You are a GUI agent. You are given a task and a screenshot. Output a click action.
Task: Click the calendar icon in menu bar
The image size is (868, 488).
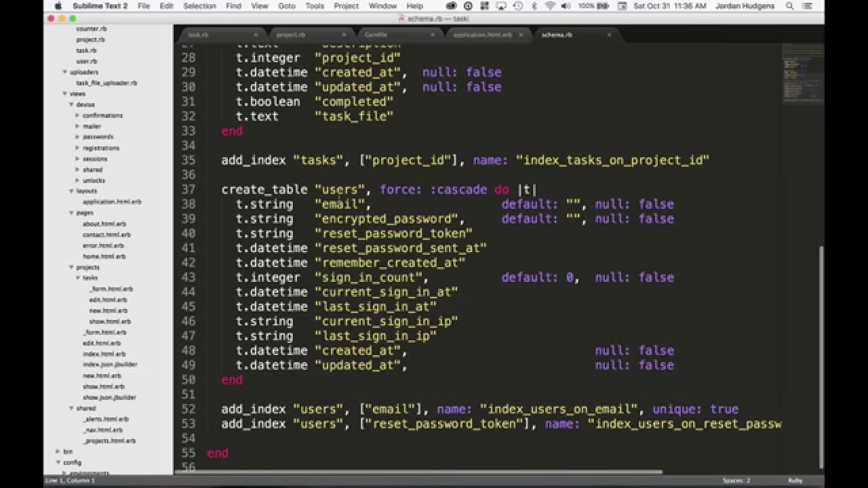tap(622, 5)
